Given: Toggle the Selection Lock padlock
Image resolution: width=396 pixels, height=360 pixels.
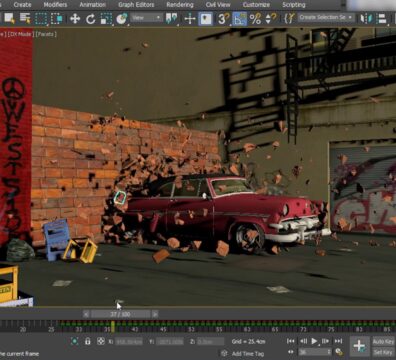Looking at the screenshot, I should pyautogui.click(x=88, y=341).
